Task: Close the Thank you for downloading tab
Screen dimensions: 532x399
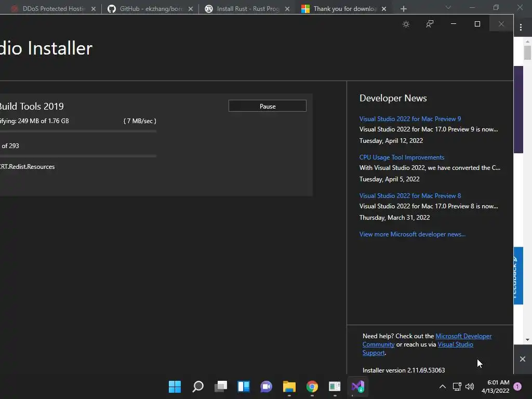Action: (x=384, y=9)
